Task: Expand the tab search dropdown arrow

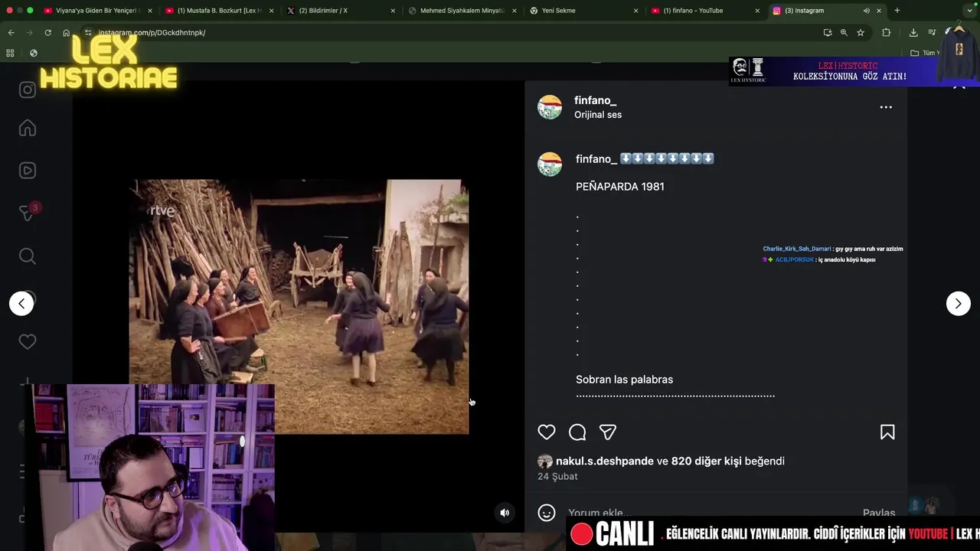Action: coord(970,11)
